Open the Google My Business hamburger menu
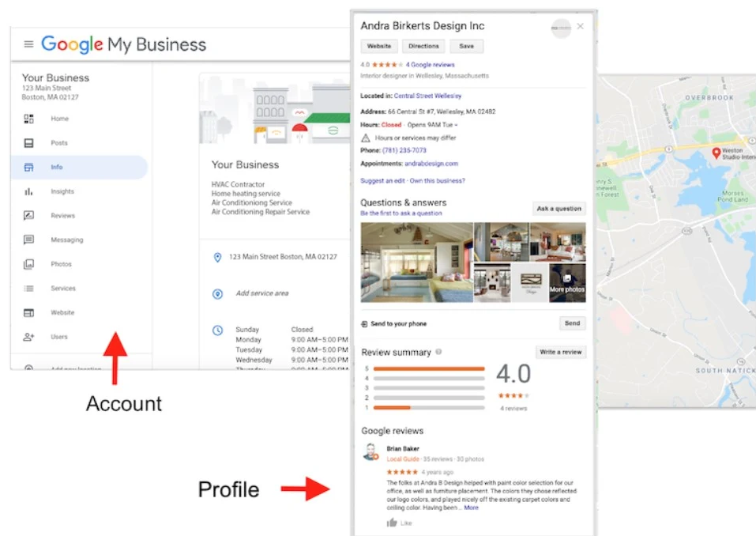This screenshot has height=536, width=756. pos(28,45)
